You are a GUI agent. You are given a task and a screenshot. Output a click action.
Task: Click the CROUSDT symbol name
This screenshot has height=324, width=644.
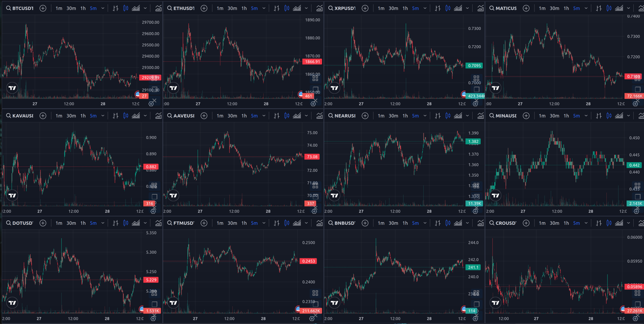[506, 223]
